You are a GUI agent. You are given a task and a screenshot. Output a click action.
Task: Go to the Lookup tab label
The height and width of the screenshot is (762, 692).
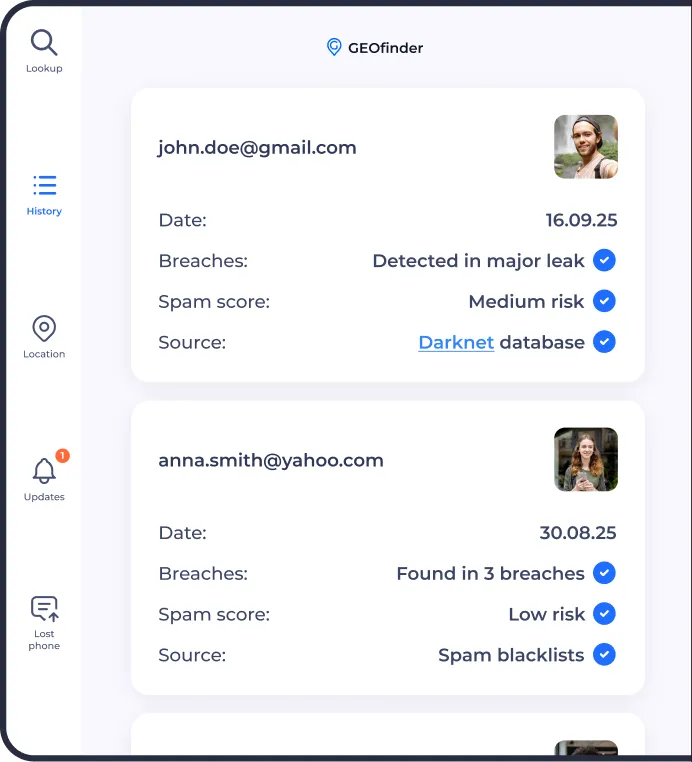[44, 69]
